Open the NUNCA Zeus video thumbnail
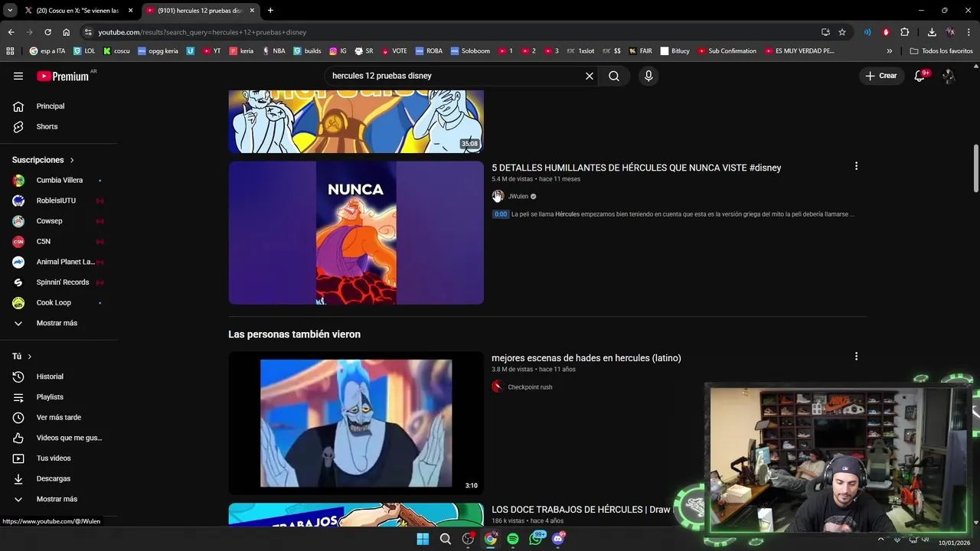Viewport: 980px width, 551px height. [x=356, y=233]
